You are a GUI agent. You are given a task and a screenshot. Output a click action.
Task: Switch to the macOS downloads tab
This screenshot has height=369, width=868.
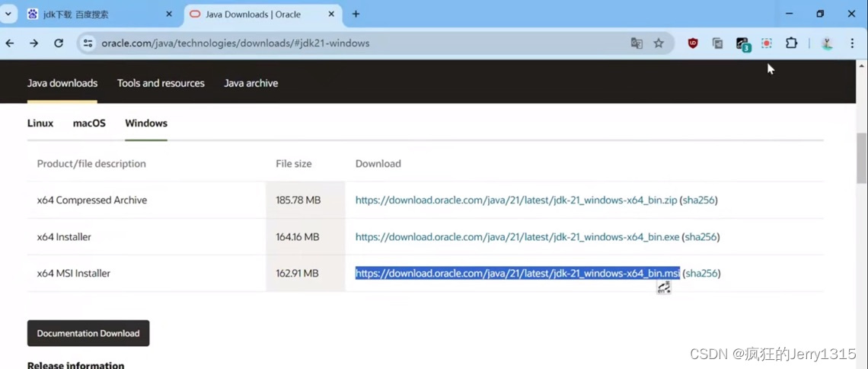click(x=89, y=123)
